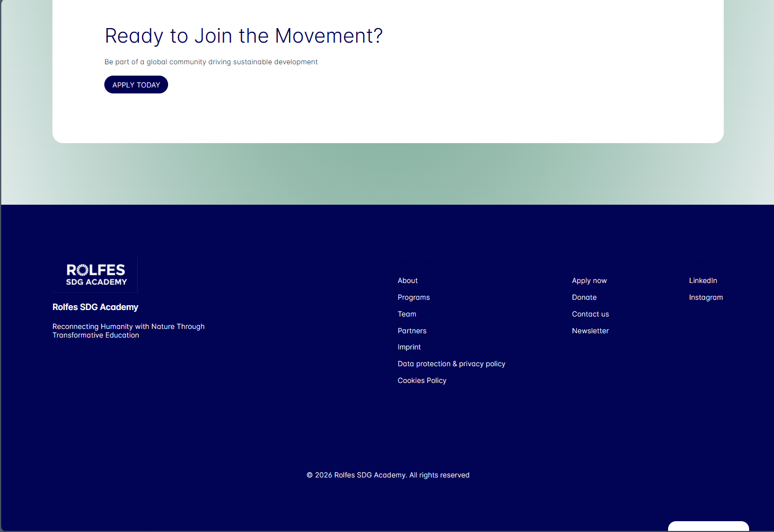This screenshot has width=774, height=532.
Task: Click the "Reconnecting Humanity with Nature" tagline
Action: coord(128,331)
